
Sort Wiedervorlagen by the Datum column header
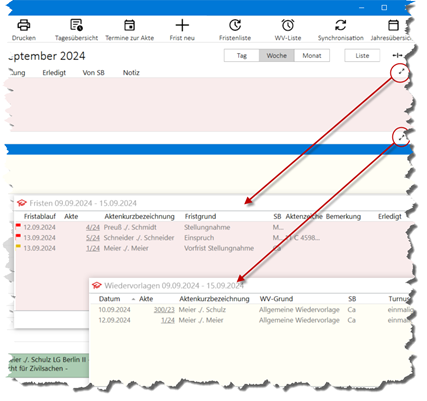click(109, 299)
